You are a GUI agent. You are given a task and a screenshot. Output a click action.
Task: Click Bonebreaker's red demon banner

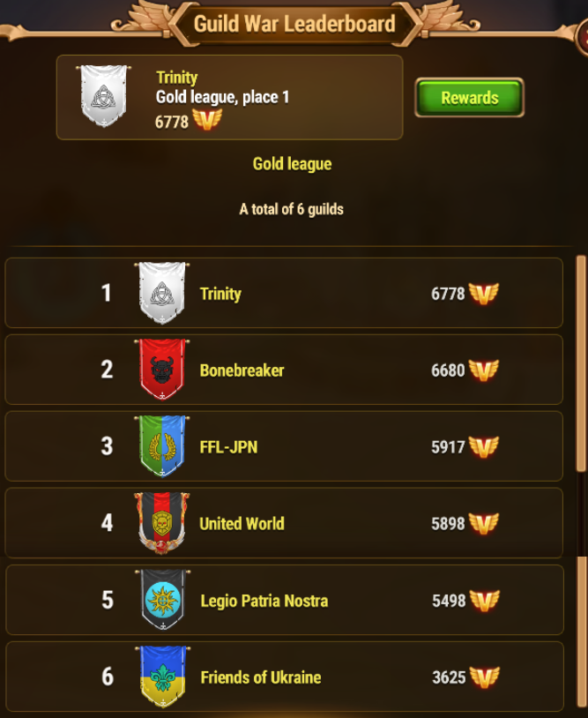(x=162, y=370)
